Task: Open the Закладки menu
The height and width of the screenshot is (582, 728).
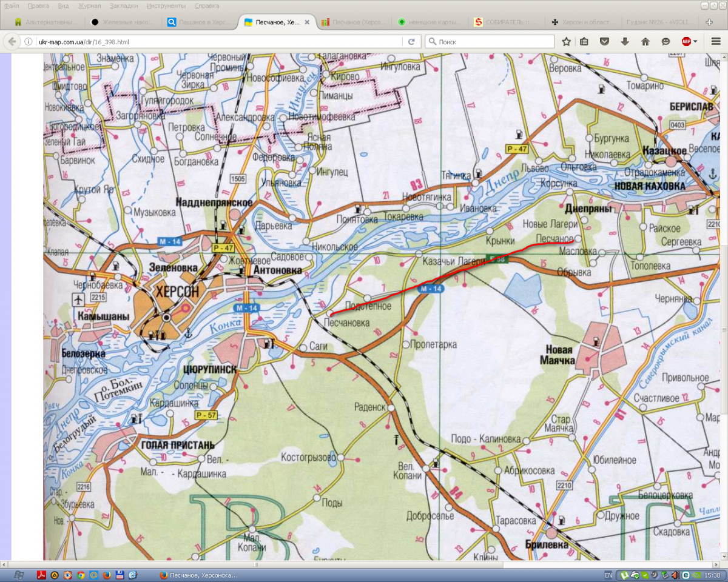Action: click(123, 5)
